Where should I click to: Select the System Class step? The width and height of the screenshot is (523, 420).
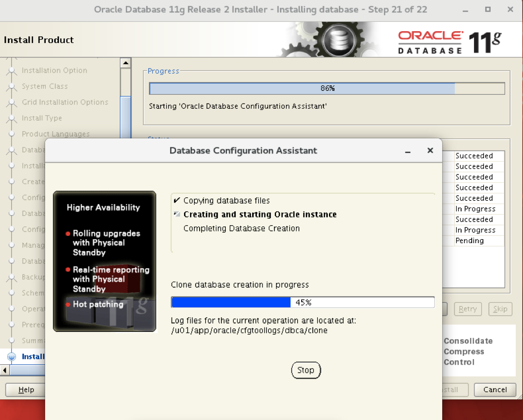click(x=45, y=86)
